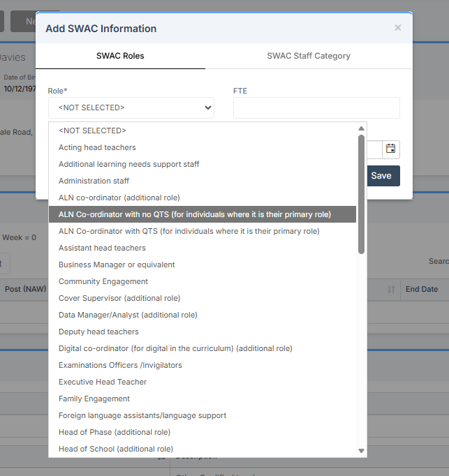
Task: Open the calendar date picker icon
Action: click(x=390, y=149)
